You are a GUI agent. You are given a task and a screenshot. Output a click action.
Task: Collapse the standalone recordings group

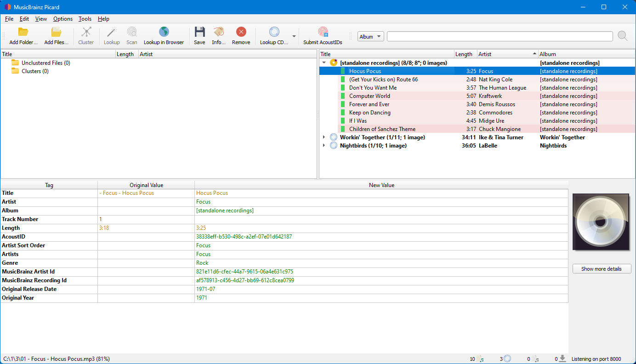(324, 63)
